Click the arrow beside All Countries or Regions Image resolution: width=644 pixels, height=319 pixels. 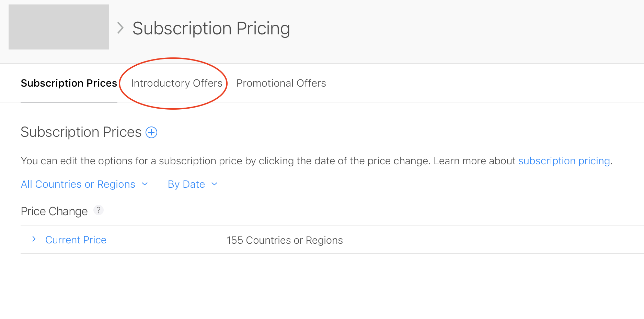[145, 184]
